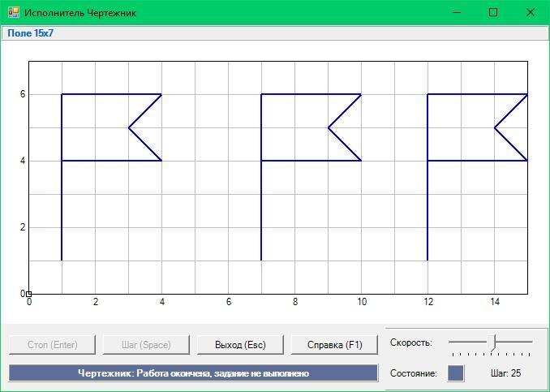Image resolution: width=550 pixels, height=392 pixels.
Task: Click y-axis label 6
Action: coord(23,94)
